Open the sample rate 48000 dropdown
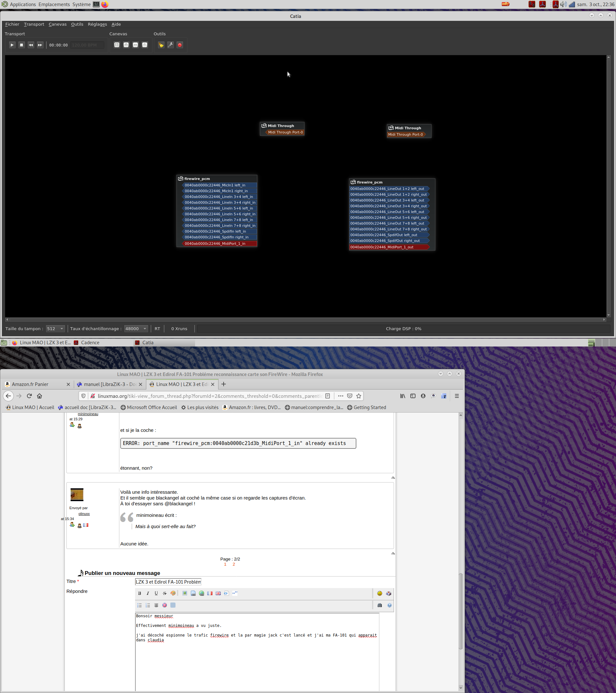Viewport: 616px width, 693px height. (136, 329)
